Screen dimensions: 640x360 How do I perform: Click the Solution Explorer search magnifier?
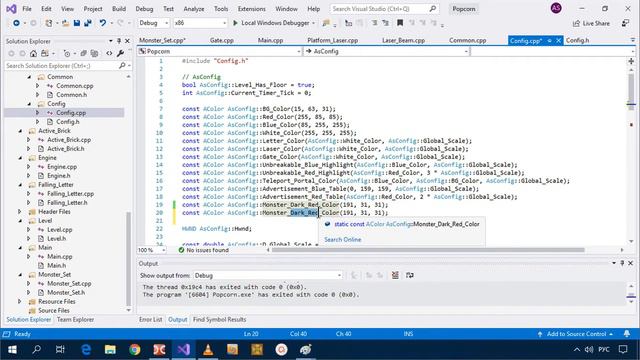(x=122, y=66)
